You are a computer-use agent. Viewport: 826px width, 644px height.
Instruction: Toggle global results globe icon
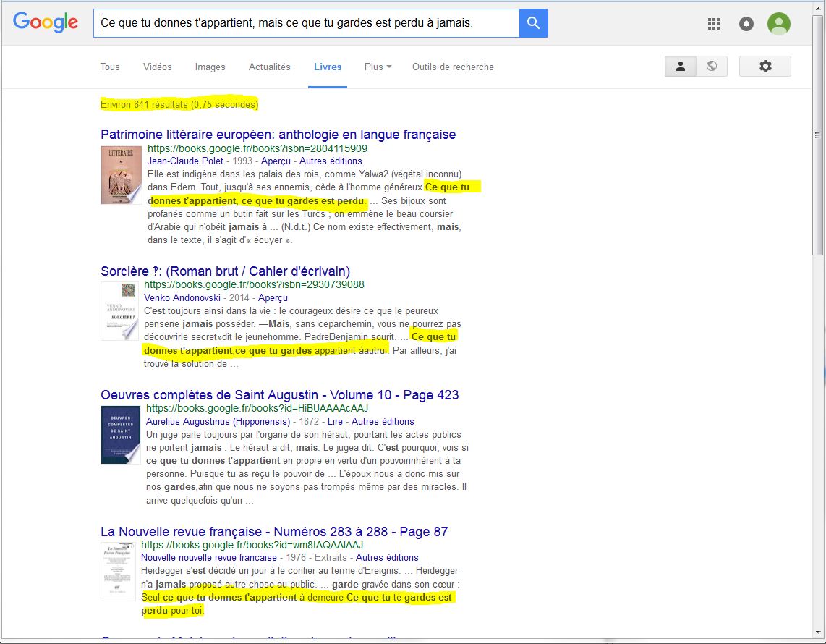[x=712, y=67]
